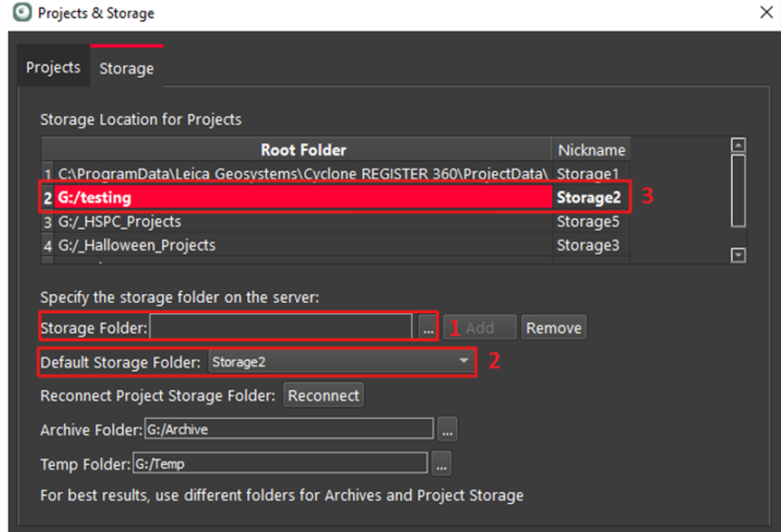Open Archive Folder browse ellipsis button
This screenshot has width=781, height=532.
[x=447, y=429]
